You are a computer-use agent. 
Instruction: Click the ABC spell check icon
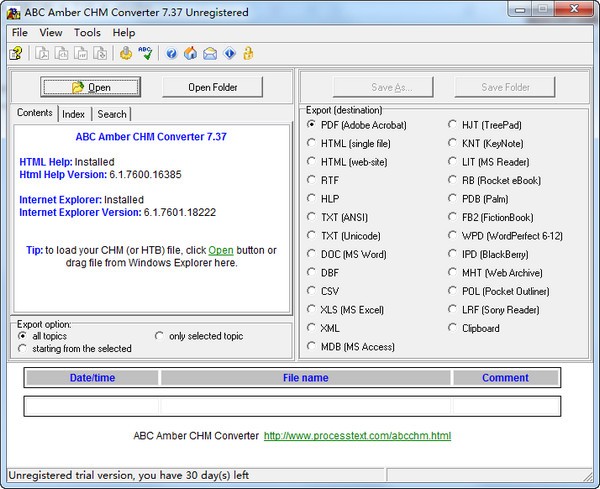tap(145, 54)
